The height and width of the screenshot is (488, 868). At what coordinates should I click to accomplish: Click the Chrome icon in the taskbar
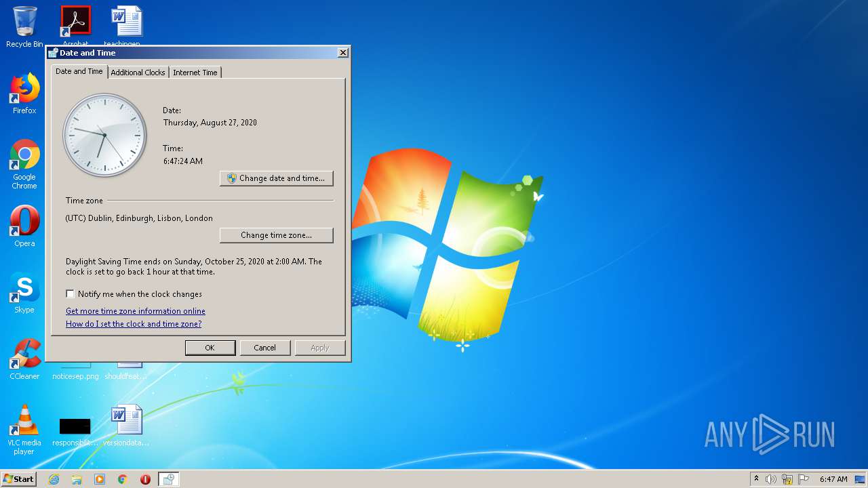123,479
